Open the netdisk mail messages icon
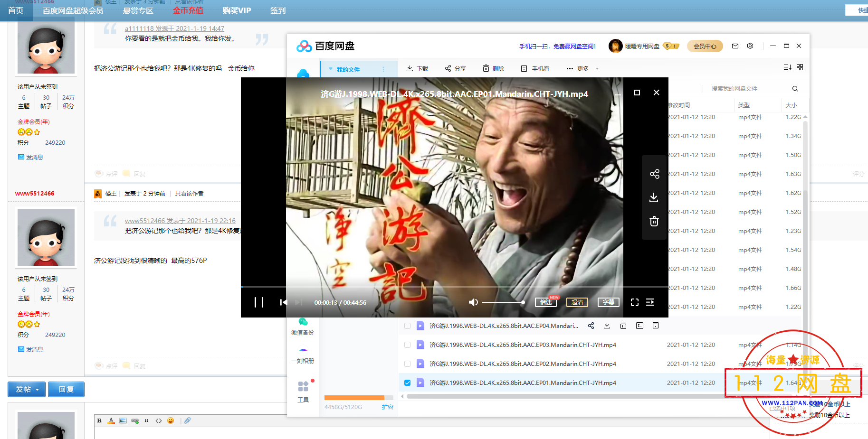 coord(735,46)
